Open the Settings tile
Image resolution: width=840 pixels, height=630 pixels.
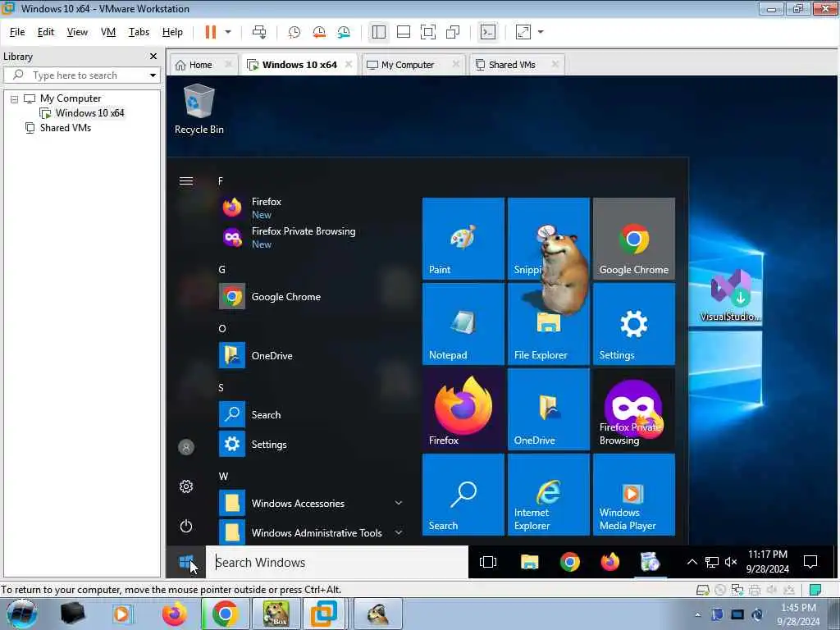(634, 324)
